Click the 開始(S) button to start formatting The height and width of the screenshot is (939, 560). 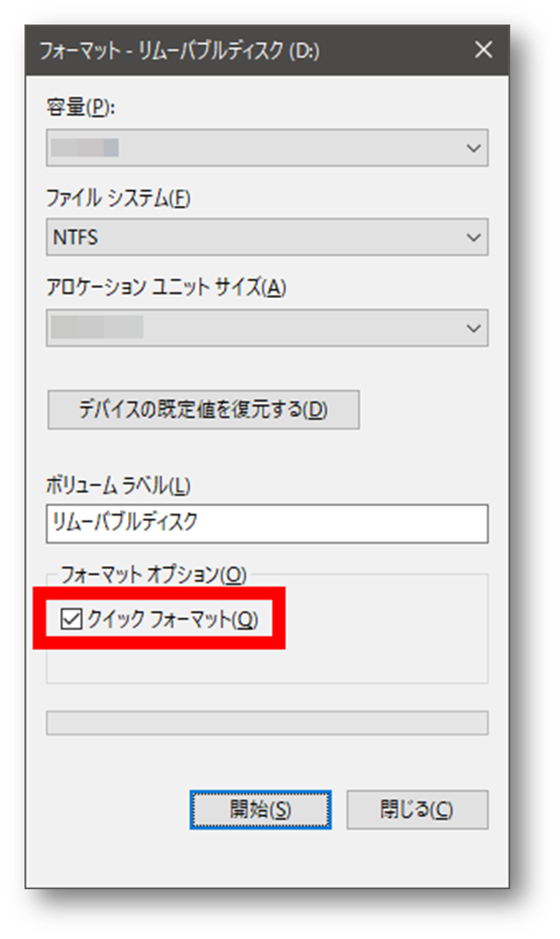(x=260, y=810)
